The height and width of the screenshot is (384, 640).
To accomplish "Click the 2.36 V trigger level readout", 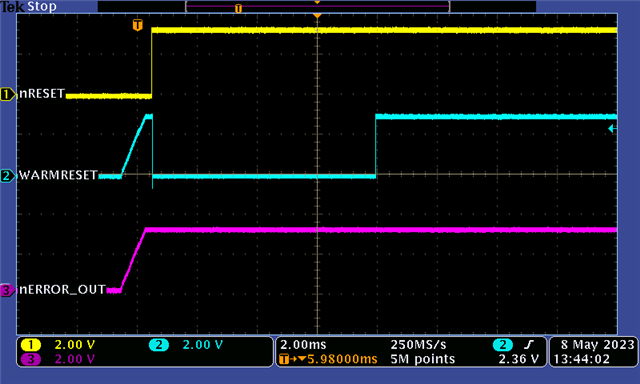I will click(x=519, y=359).
